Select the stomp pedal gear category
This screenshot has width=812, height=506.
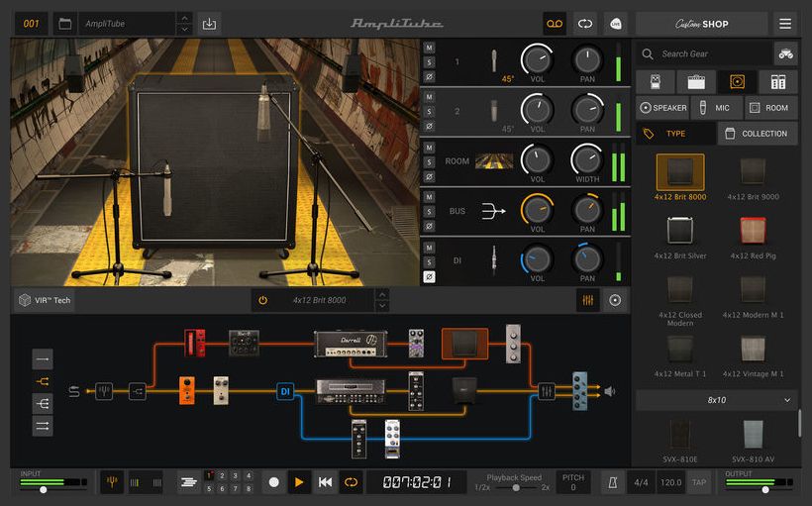point(656,82)
